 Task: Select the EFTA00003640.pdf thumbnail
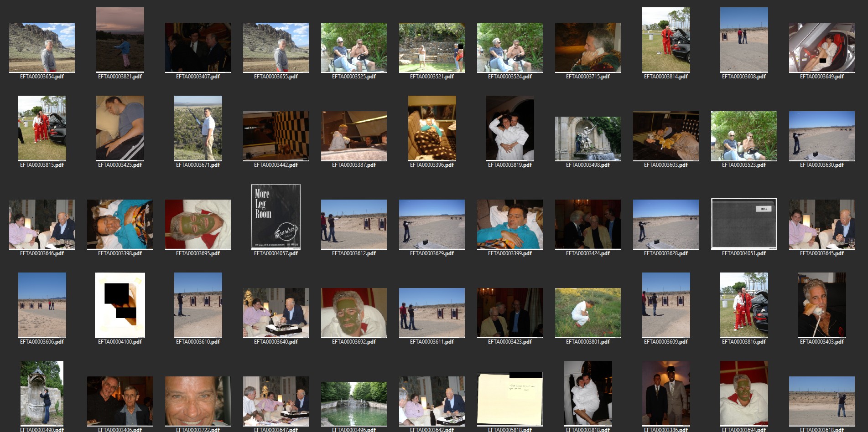coord(276,313)
